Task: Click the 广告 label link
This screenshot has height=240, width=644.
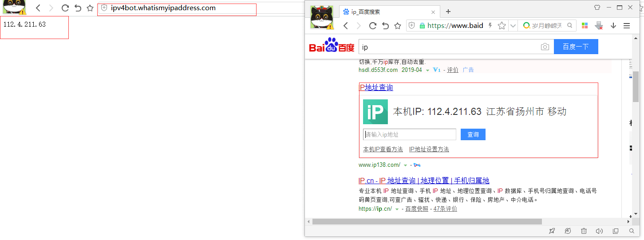Action: point(468,70)
